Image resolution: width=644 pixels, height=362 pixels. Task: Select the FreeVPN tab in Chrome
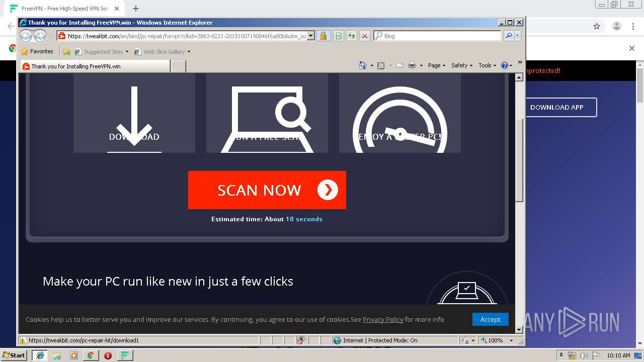pos(65,9)
